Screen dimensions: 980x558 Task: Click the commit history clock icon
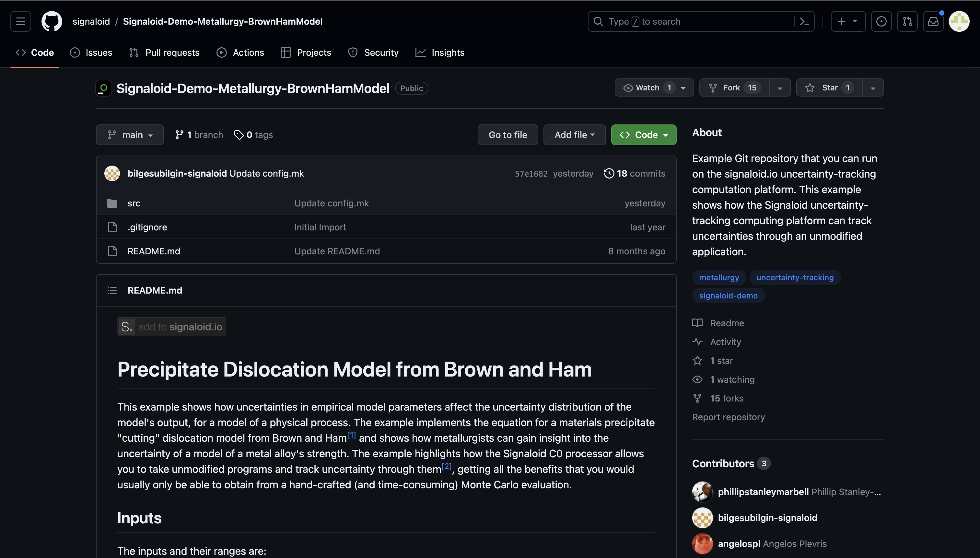[609, 174]
